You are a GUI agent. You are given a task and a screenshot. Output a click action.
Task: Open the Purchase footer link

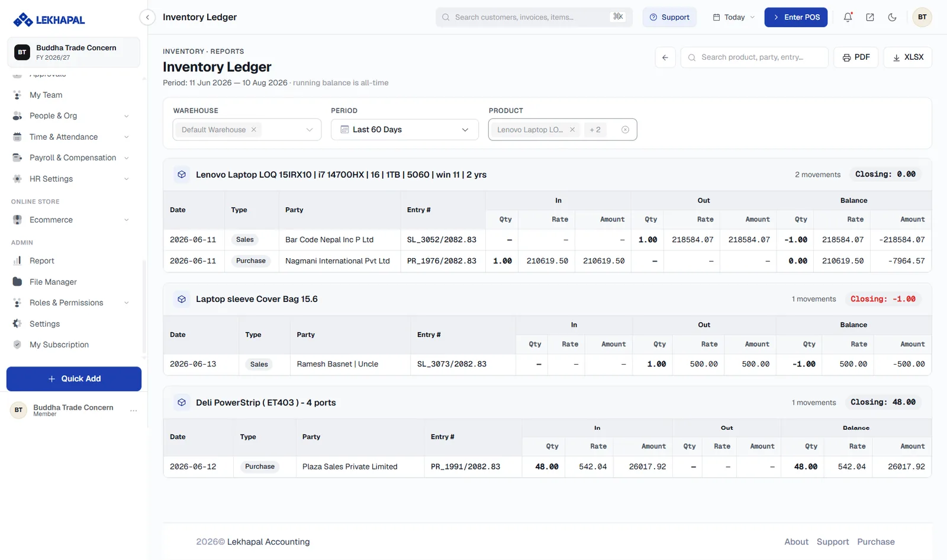[x=876, y=542]
